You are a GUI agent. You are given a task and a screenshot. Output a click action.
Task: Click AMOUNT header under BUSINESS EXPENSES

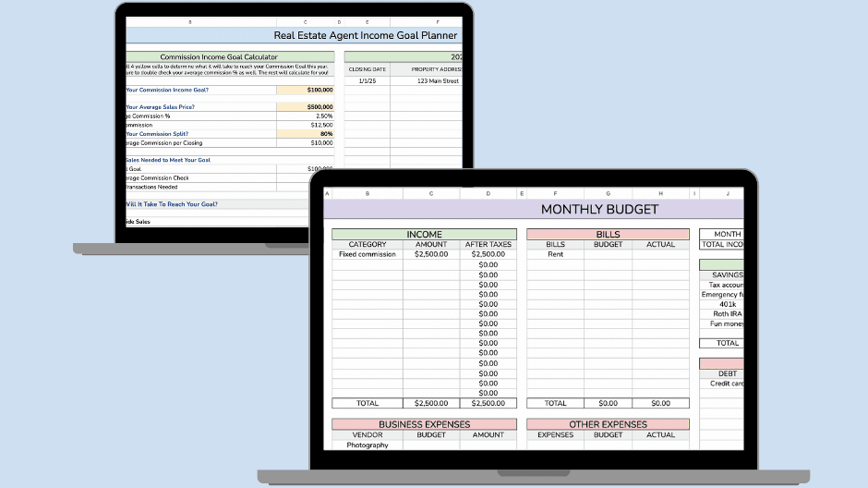488,434
